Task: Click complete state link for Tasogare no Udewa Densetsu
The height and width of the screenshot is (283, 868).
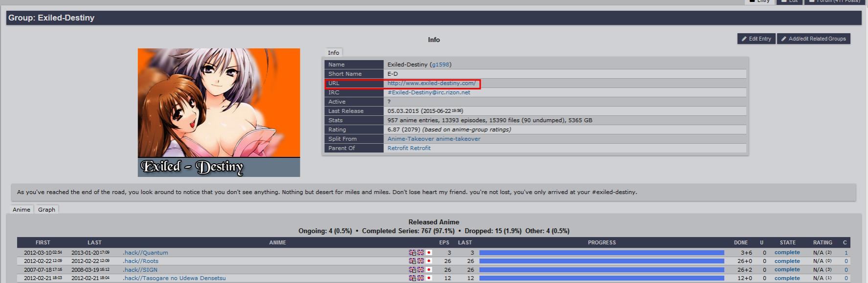Action: pyautogui.click(x=787, y=278)
